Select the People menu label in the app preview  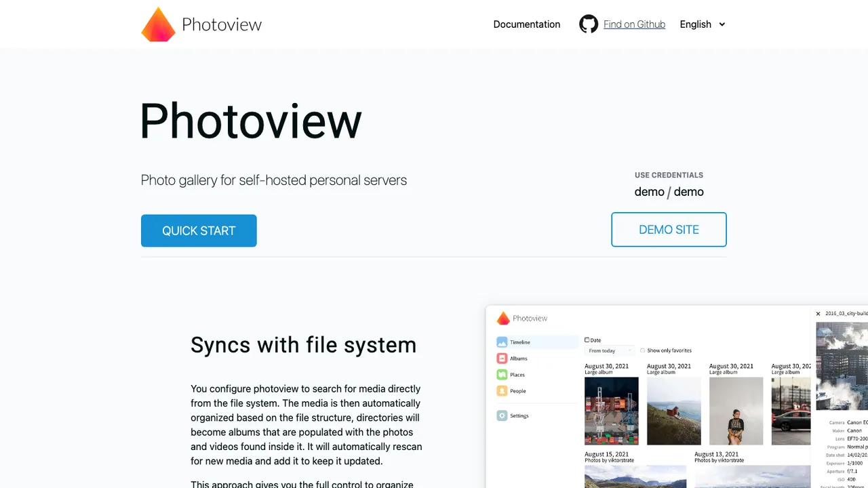(x=518, y=391)
